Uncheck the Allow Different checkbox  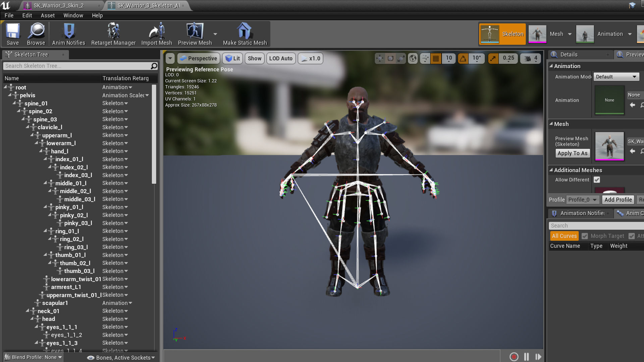[x=597, y=180]
